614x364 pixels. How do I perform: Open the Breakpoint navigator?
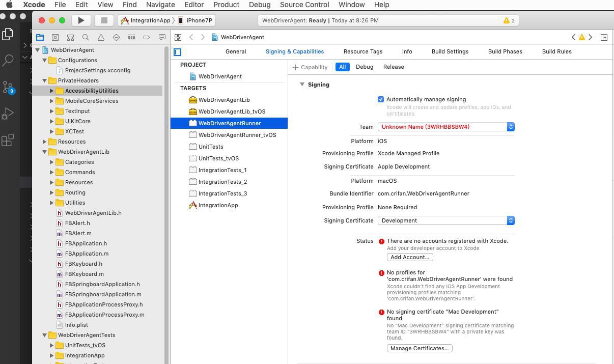tap(147, 37)
